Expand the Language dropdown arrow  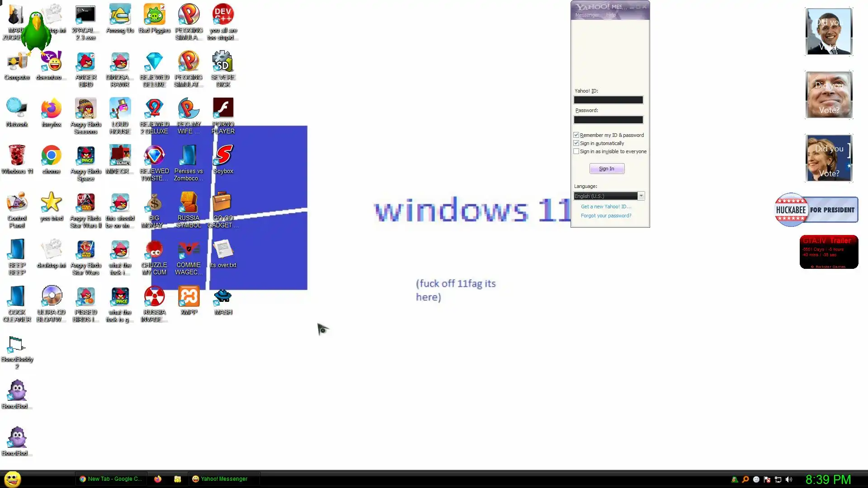641,196
